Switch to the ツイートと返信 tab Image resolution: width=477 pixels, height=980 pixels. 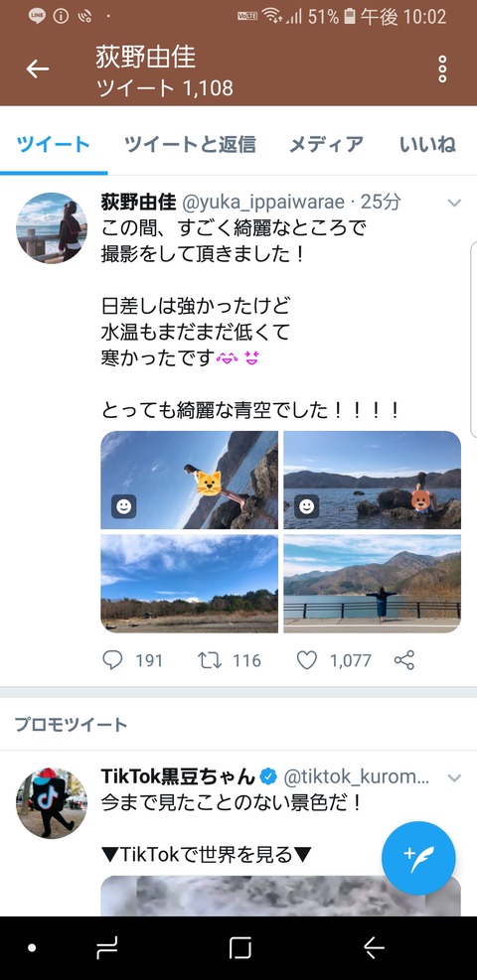pyautogui.click(x=190, y=144)
